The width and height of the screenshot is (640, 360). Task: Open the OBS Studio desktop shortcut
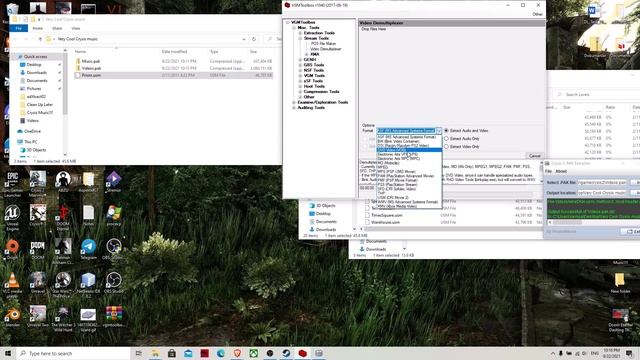click(113, 283)
